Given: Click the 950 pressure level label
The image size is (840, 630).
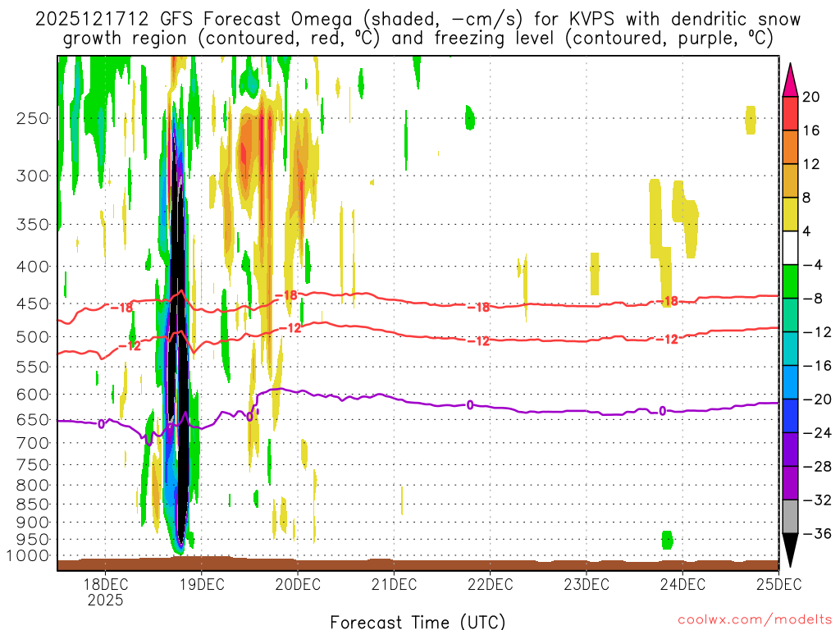Looking at the screenshot, I should [x=33, y=540].
